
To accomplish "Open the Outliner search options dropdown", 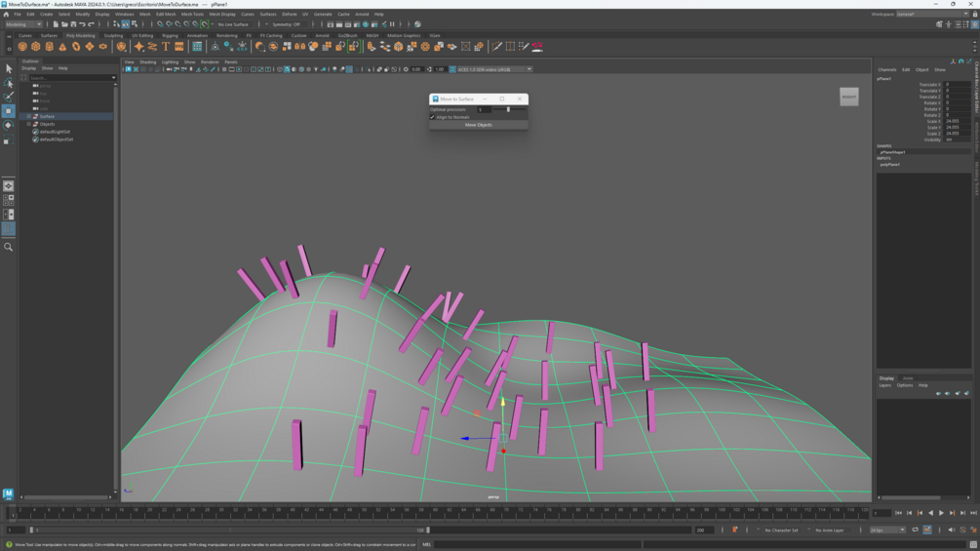I will [113, 77].
